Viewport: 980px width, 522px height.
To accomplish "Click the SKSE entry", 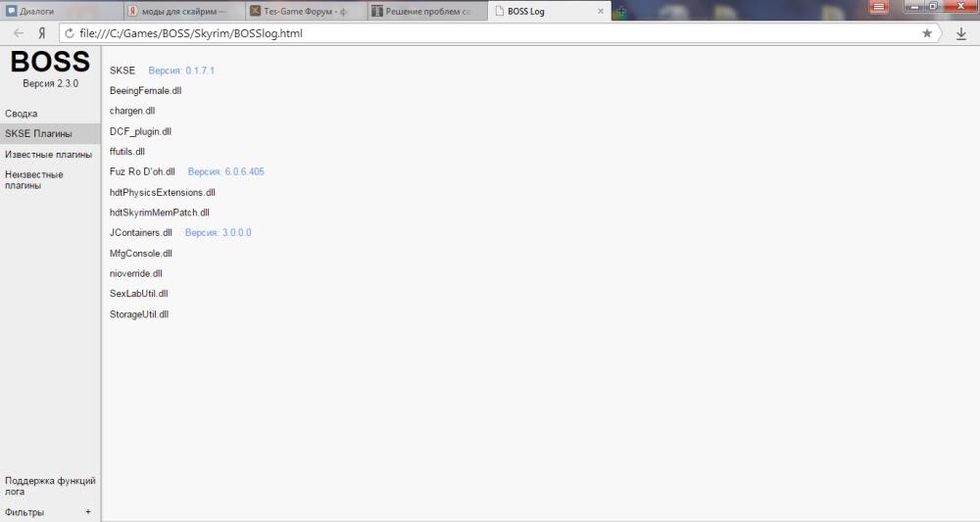I will (122, 71).
